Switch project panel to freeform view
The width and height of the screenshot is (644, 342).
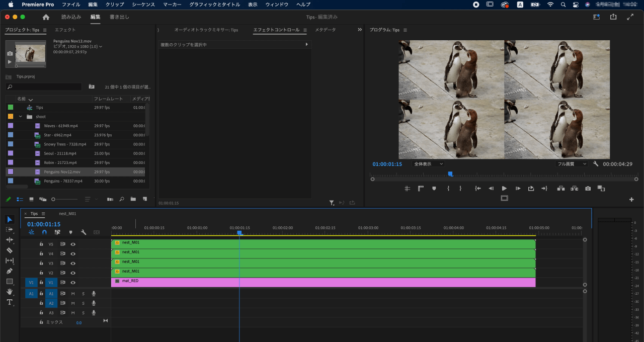click(x=43, y=199)
